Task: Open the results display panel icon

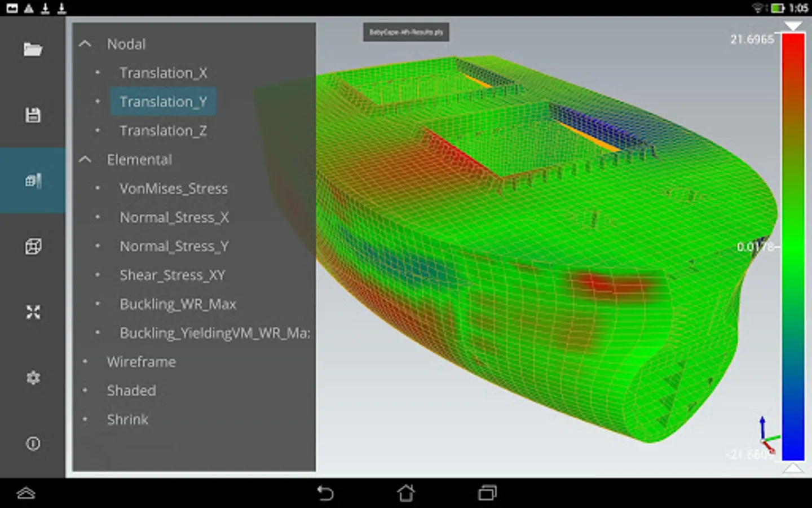Action: [33, 181]
